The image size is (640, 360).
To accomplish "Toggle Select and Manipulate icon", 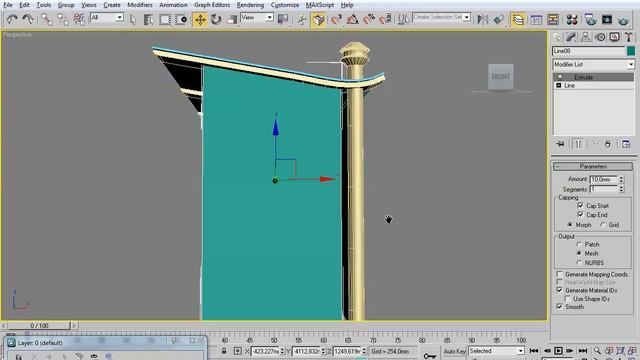I will (302, 19).
